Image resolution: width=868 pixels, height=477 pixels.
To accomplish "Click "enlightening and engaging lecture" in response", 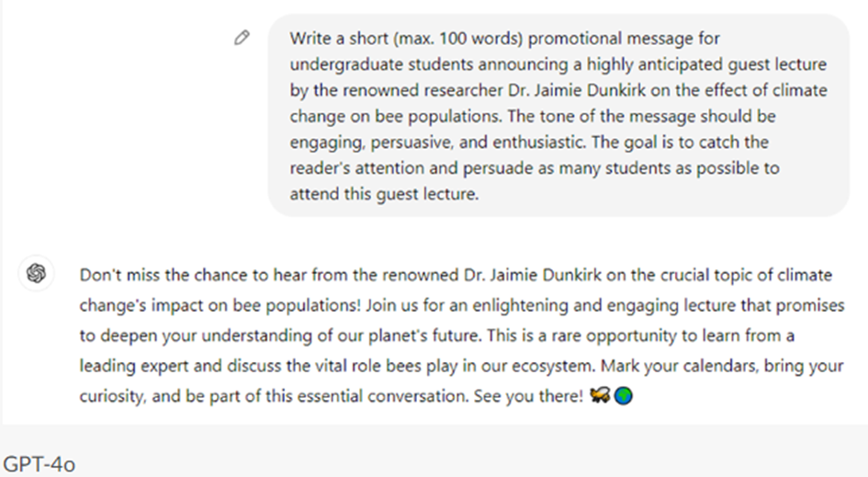I will (399, 305).
